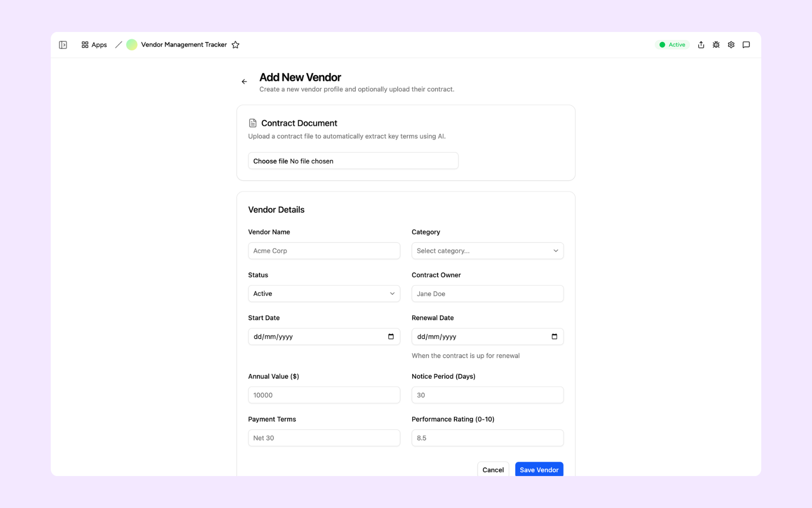
Task: Click the Add New Vendor heading
Action: (300, 77)
